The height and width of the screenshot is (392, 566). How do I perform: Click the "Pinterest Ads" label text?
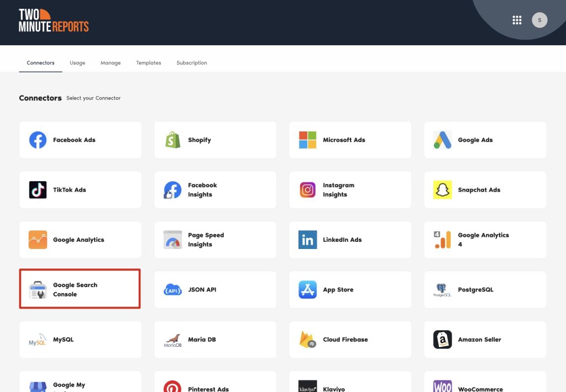pos(208,389)
